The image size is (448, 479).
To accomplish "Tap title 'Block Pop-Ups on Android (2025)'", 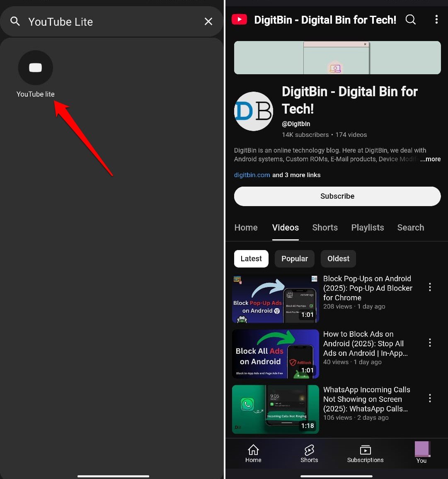I will click(x=368, y=288).
